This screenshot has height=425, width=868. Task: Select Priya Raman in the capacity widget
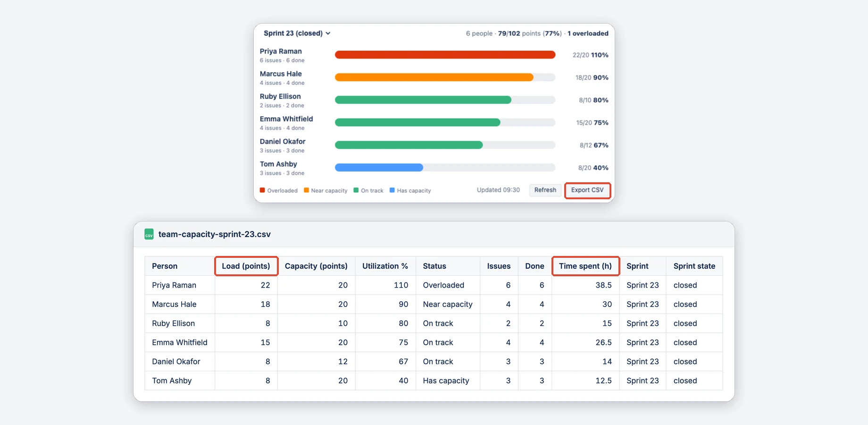point(281,51)
